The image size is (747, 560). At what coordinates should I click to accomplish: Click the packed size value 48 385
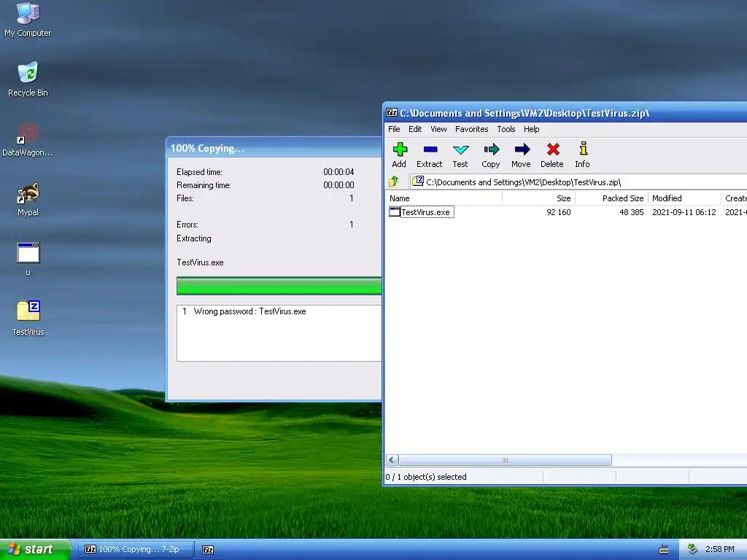click(631, 212)
